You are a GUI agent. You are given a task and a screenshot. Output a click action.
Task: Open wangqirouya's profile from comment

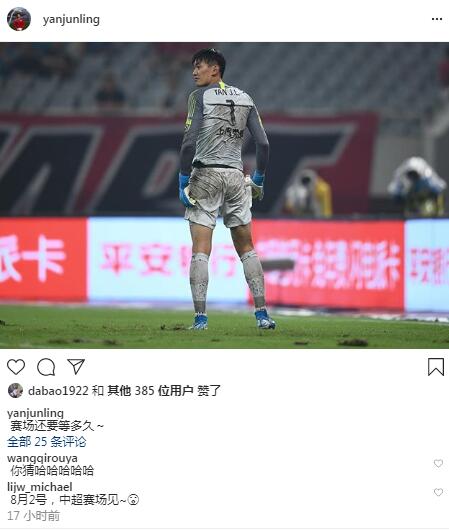click(42, 458)
